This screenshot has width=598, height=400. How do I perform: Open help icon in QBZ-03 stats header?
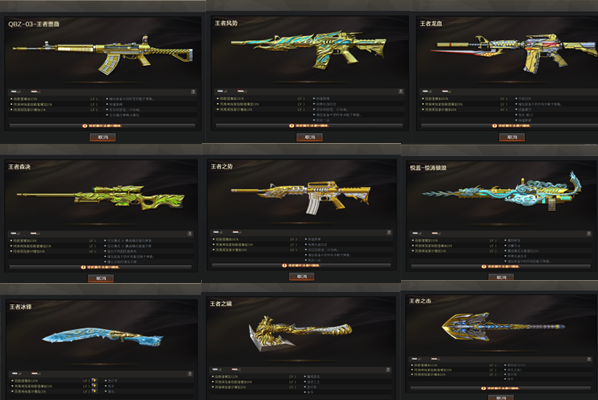click(x=193, y=92)
